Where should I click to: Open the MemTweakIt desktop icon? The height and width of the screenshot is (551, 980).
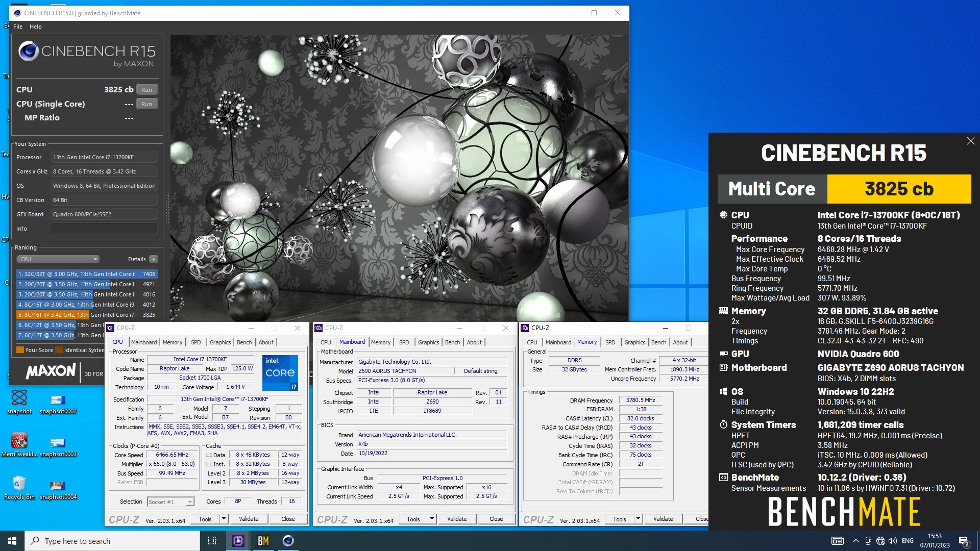pyautogui.click(x=19, y=444)
